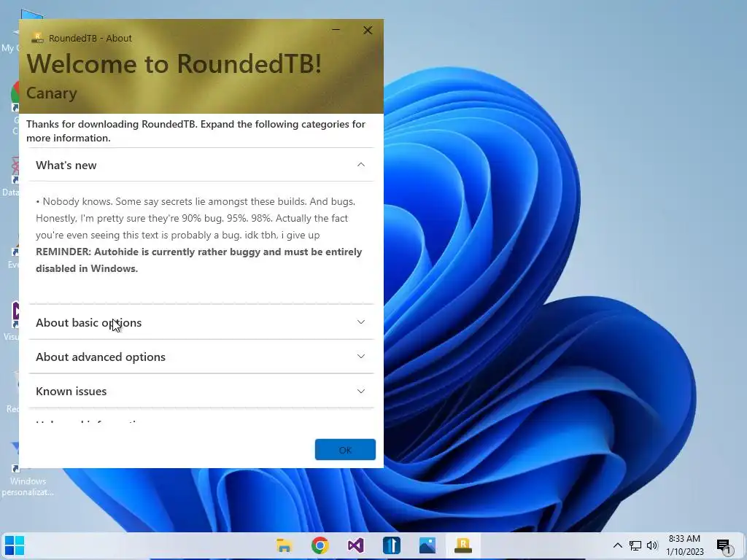Open the Photos app from the taskbar
The height and width of the screenshot is (560, 747).
click(427, 545)
